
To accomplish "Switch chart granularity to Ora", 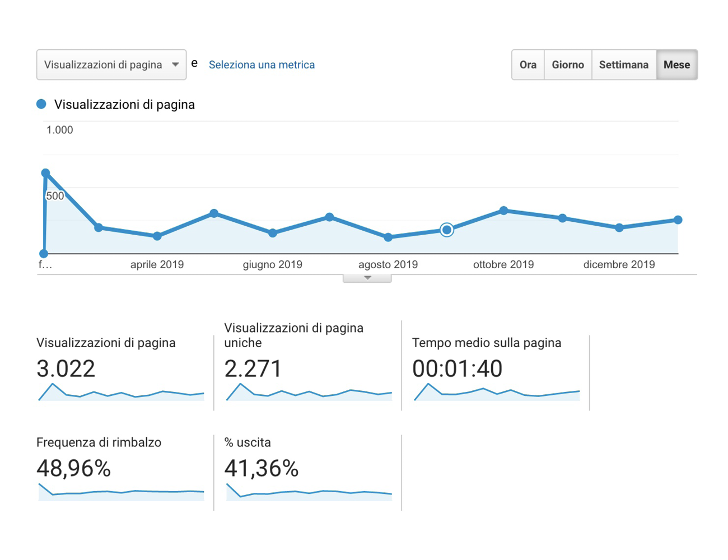I will [528, 65].
